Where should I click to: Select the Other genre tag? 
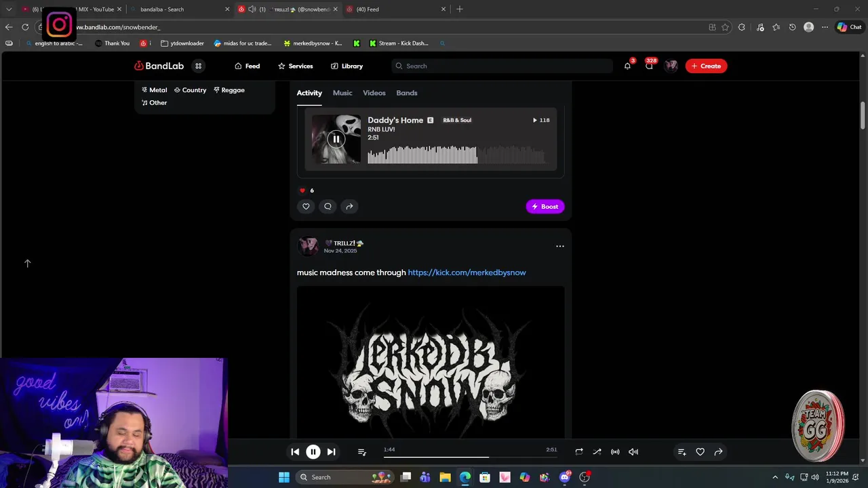pyautogui.click(x=154, y=102)
